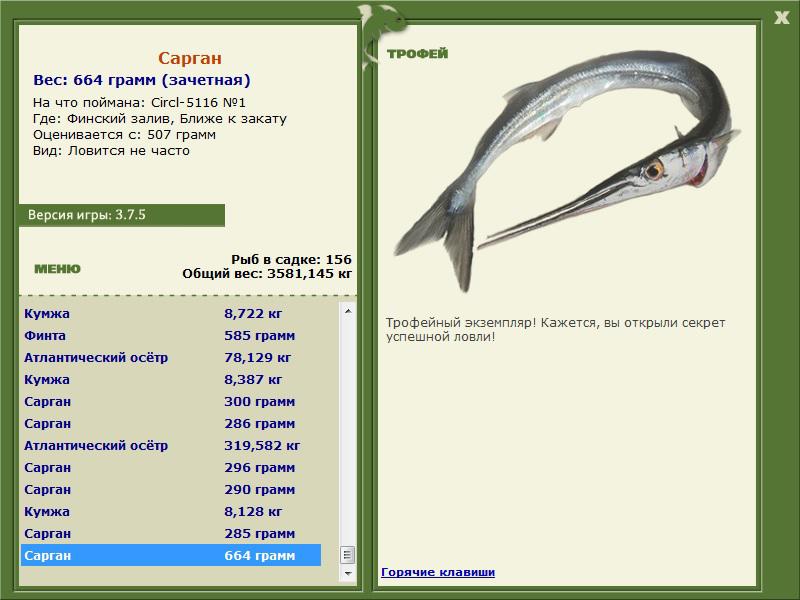Screen dimensions: 800x600
Task: Click the orange Сарган fish title
Action: 190,58
